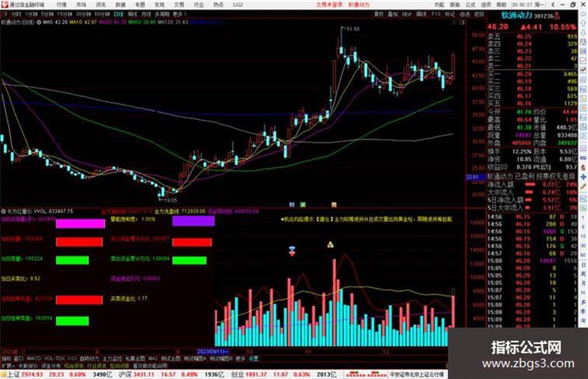Open F10 company info
588x379 pixels.
click(436, 14)
